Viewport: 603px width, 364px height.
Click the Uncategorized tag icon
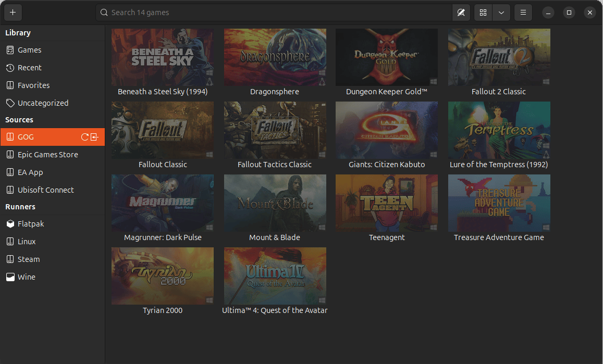tap(10, 103)
